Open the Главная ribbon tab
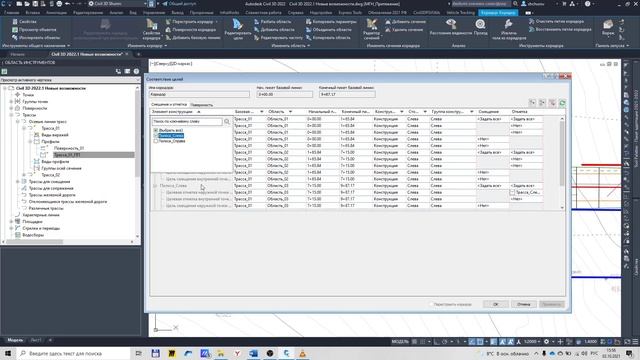 pyautogui.click(x=11, y=13)
